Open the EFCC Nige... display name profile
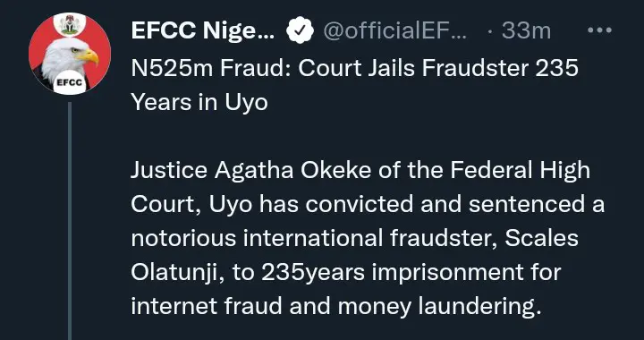 tap(203, 30)
